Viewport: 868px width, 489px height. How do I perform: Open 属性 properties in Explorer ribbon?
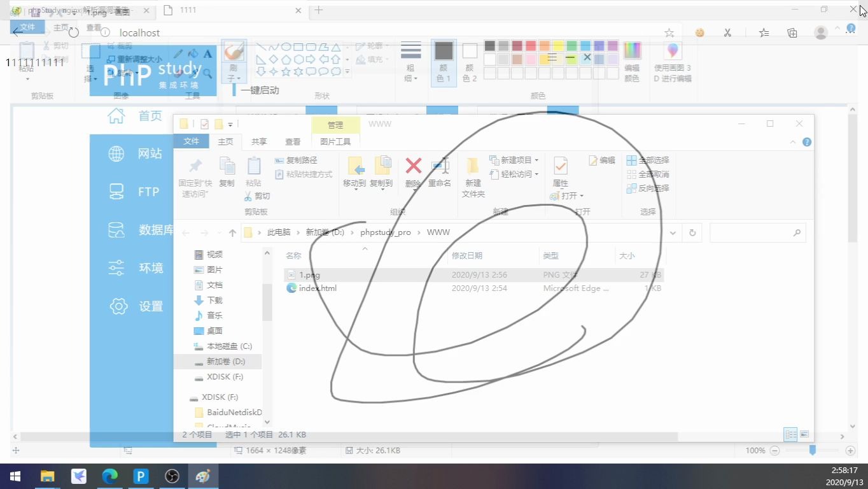point(561,166)
